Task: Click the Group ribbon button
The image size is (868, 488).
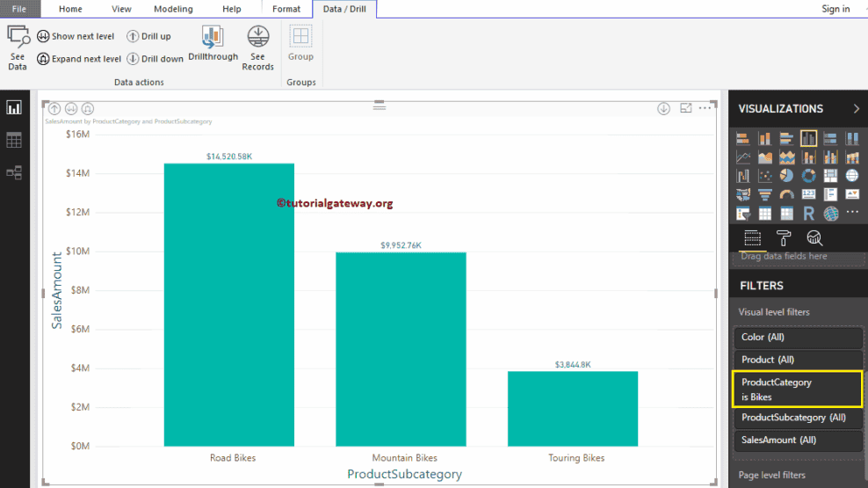Action: (300, 44)
